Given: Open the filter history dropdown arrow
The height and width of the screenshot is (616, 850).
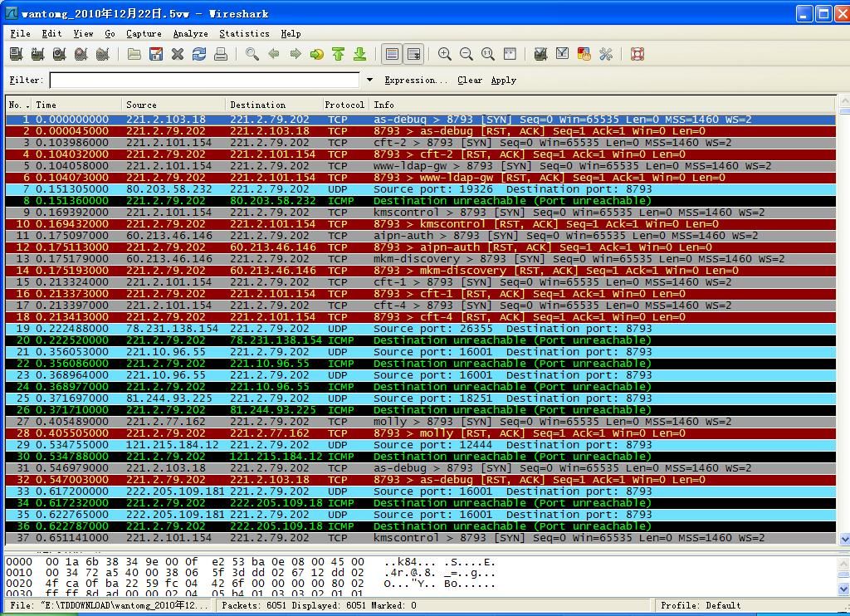Looking at the screenshot, I should [x=369, y=81].
